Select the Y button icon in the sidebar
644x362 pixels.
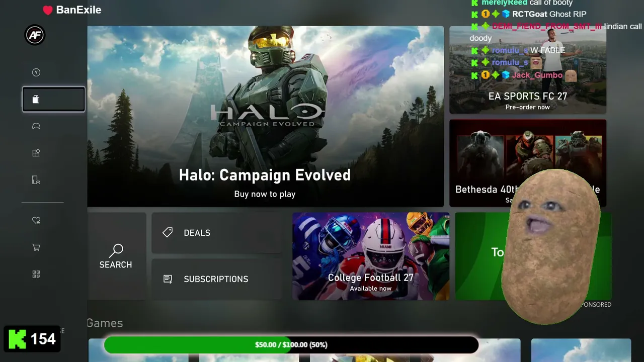point(36,72)
